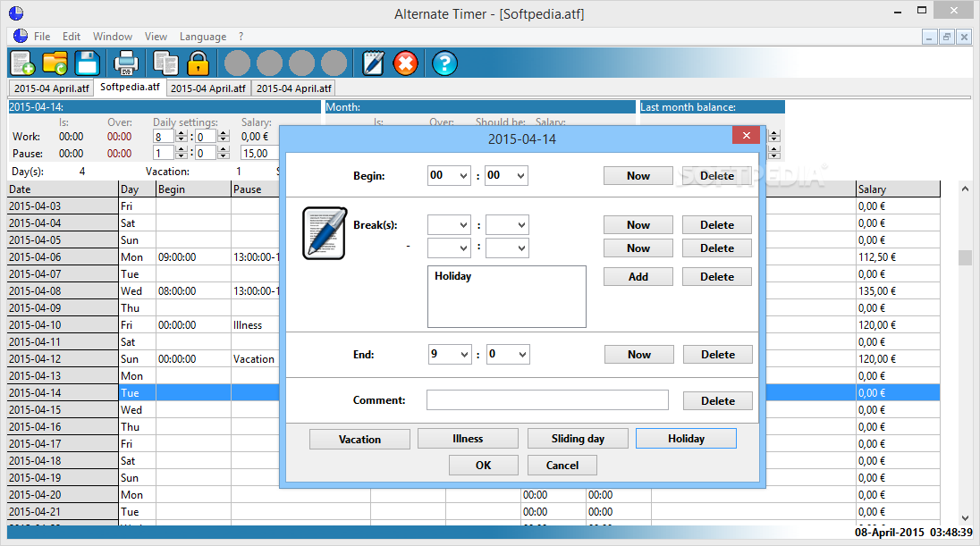980x546 pixels.
Task: Click Now for the break start time
Action: (638, 225)
